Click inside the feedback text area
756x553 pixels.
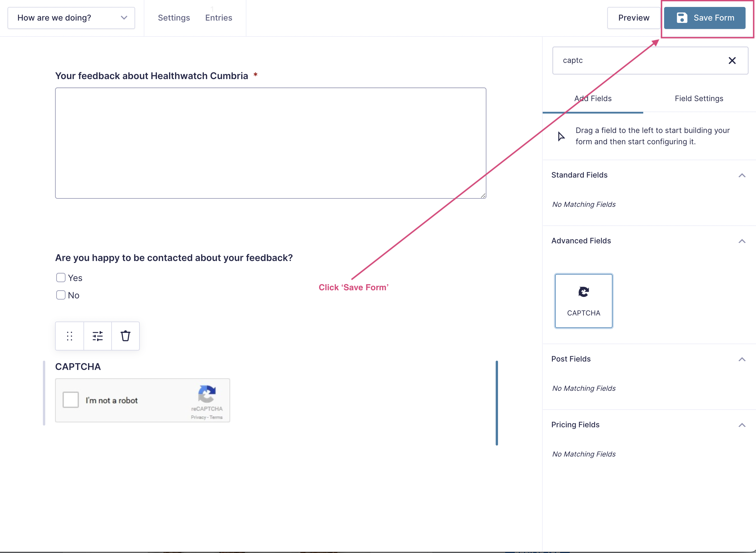pos(270,143)
